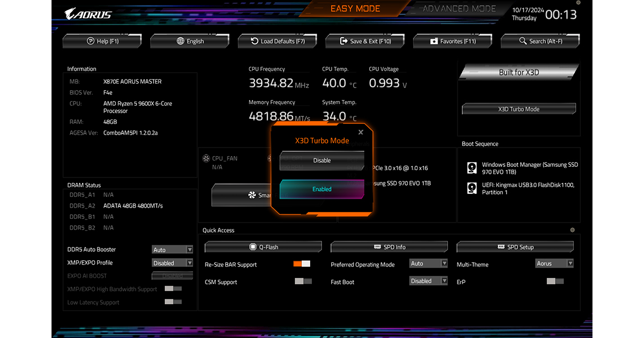
Task: Click the Search magnifier icon
Action: (523, 41)
